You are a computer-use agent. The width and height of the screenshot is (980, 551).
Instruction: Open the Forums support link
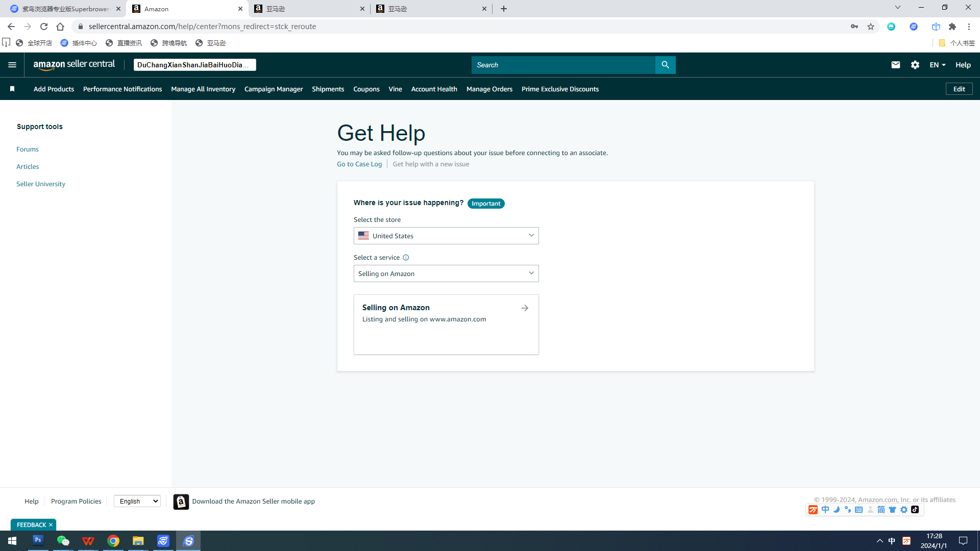28,149
